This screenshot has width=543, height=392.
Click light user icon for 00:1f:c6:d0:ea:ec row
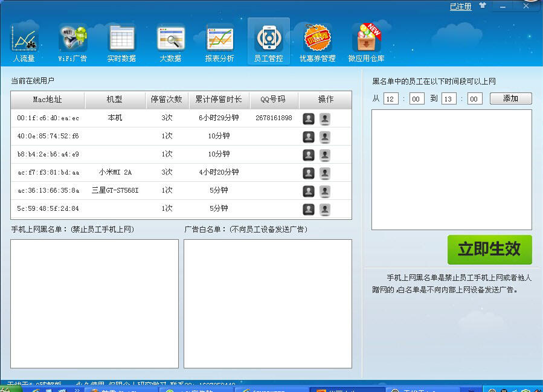coord(324,119)
